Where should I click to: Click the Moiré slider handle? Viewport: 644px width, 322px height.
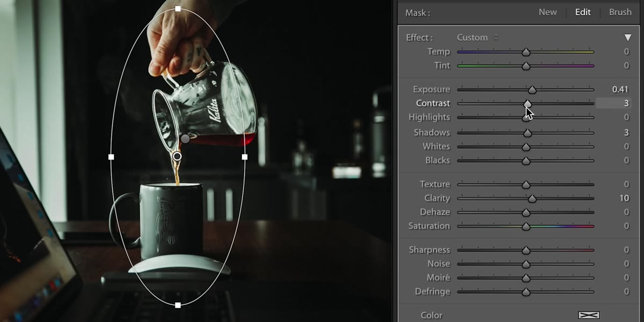point(526,278)
